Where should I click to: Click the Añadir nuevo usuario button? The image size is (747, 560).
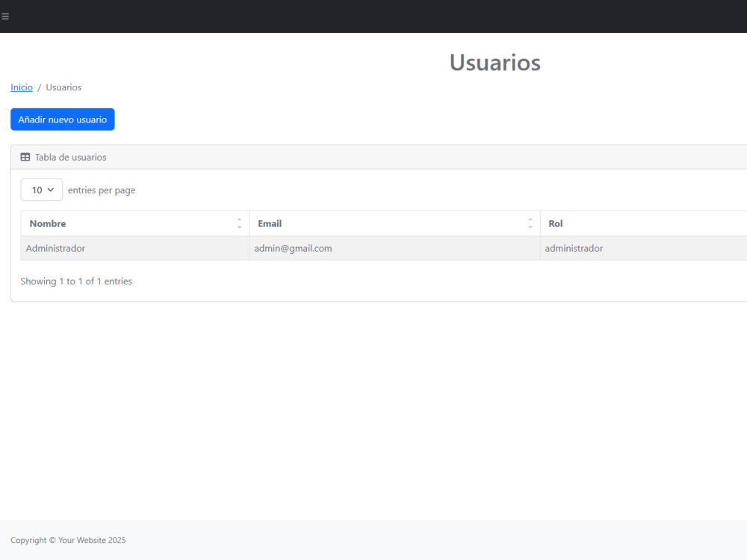[63, 119]
